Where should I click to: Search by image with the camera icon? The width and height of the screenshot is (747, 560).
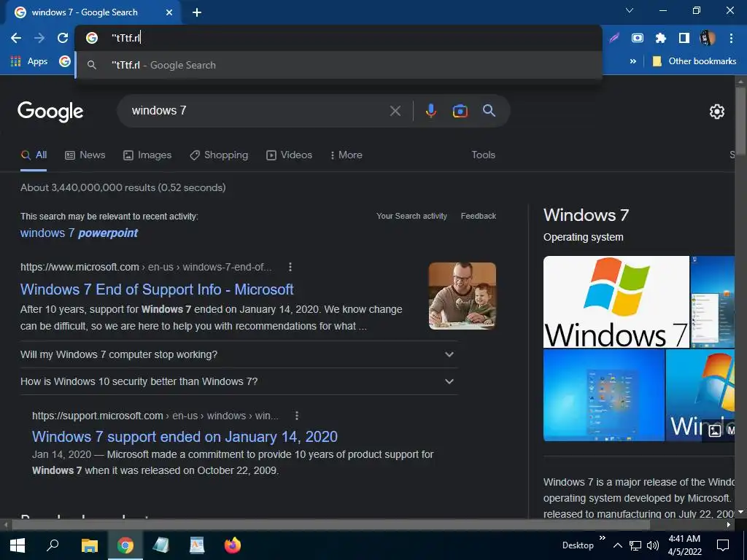click(460, 111)
